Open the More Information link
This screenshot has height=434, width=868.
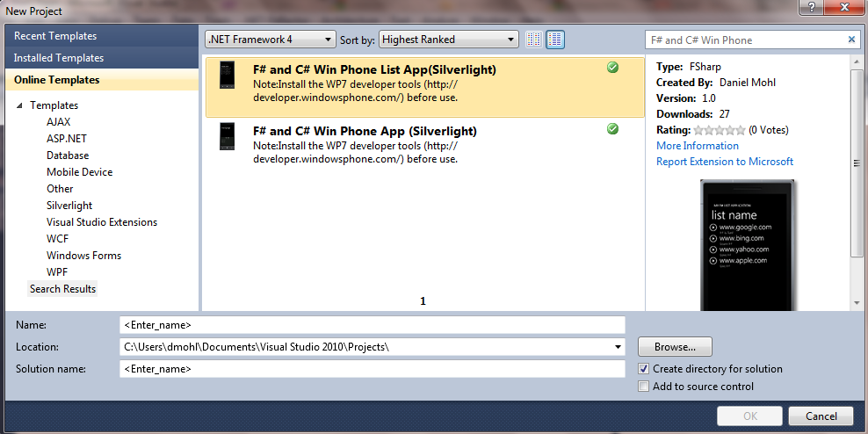tap(698, 146)
